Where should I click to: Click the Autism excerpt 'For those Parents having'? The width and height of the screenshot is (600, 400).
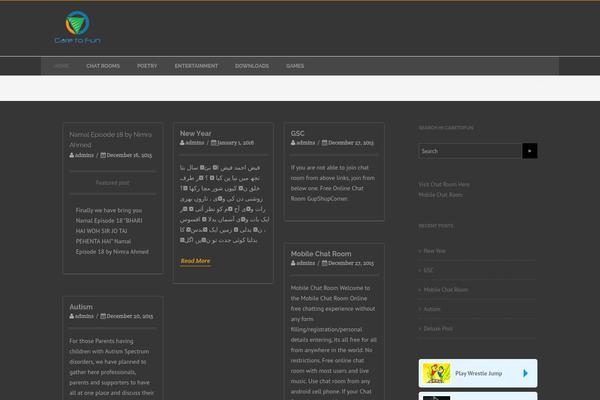point(101,341)
